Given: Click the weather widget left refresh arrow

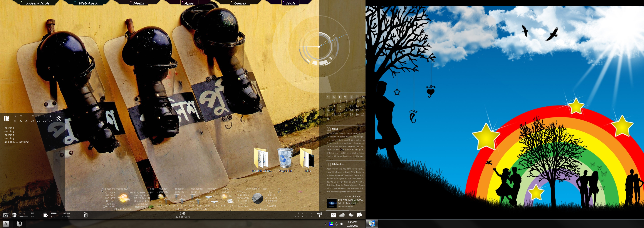Looking at the screenshot, I should tap(102, 191).
